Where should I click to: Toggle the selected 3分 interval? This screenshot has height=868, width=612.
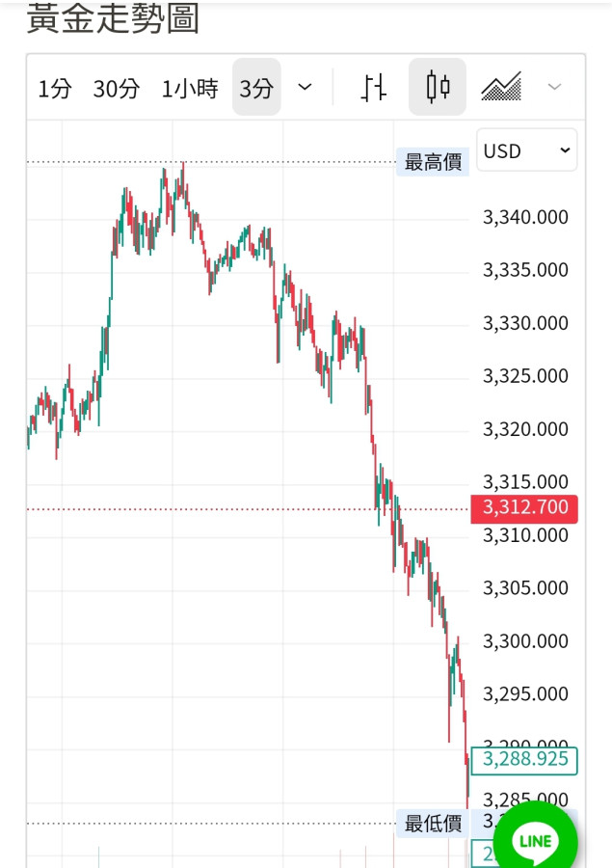pyautogui.click(x=256, y=89)
